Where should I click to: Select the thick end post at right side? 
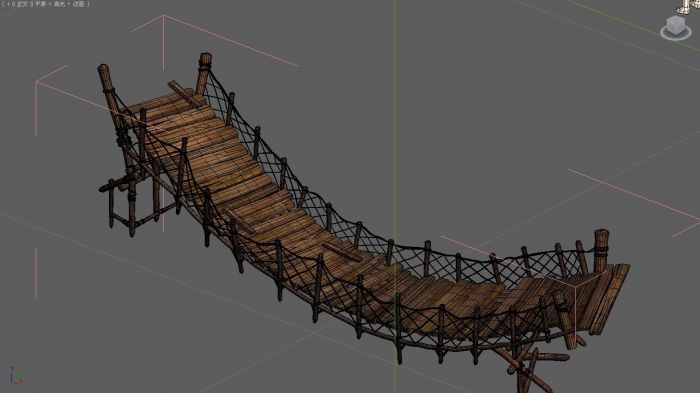coord(601,250)
